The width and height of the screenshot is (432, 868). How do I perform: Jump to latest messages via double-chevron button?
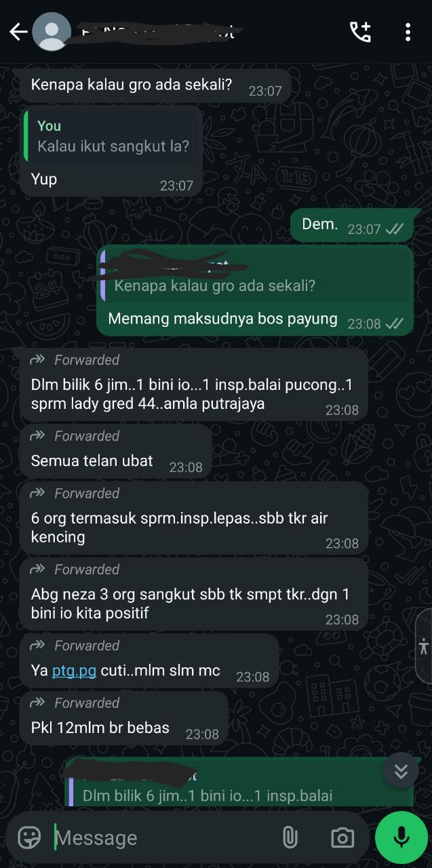tap(401, 771)
